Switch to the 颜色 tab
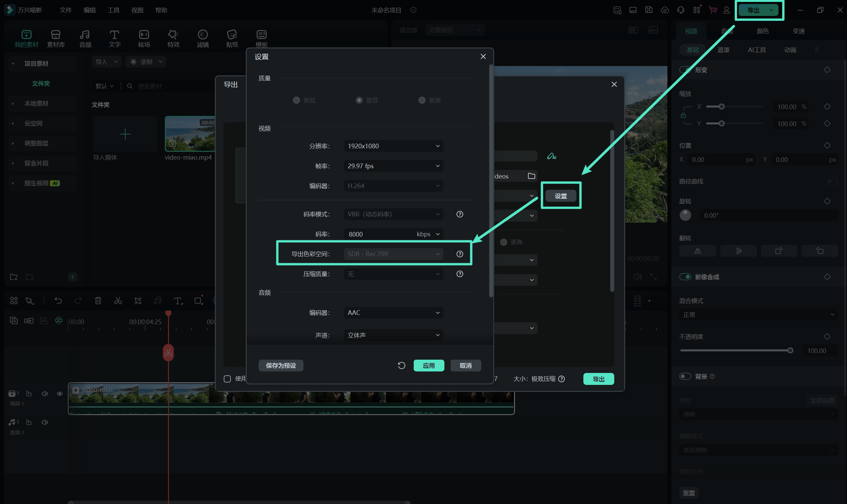 (762, 31)
